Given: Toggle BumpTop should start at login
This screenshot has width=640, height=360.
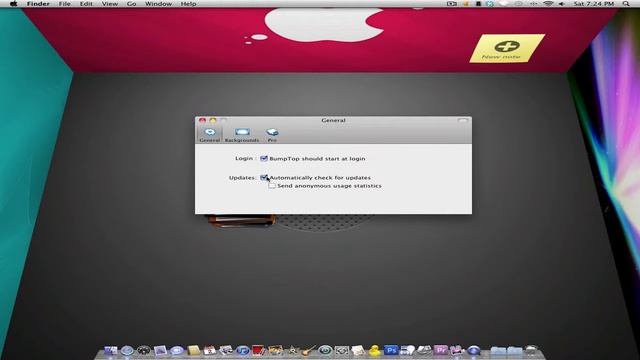Looking at the screenshot, I should coord(264,158).
